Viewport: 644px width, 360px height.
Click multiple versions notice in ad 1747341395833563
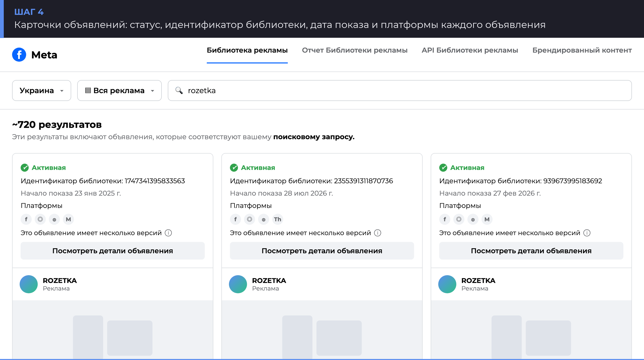tap(91, 233)
